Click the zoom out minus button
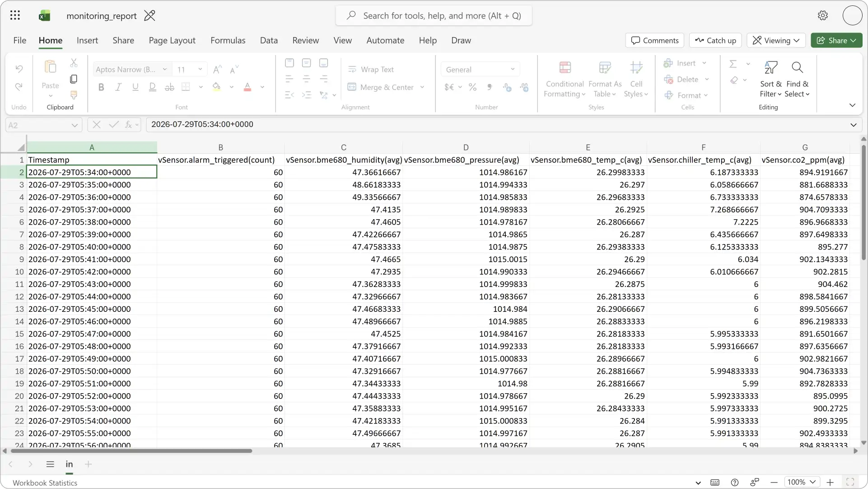This screenshot has height=489, width=868. (774, 482)
